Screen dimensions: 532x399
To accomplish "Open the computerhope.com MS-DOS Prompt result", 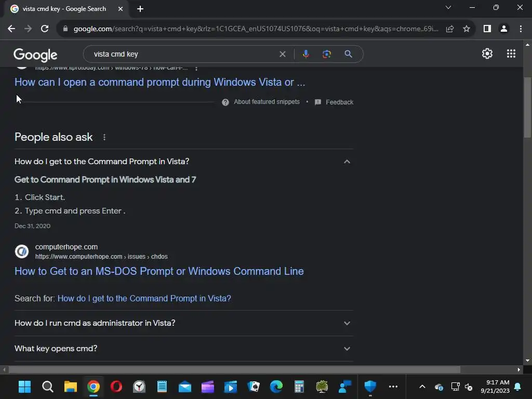I will pos(159,271).
